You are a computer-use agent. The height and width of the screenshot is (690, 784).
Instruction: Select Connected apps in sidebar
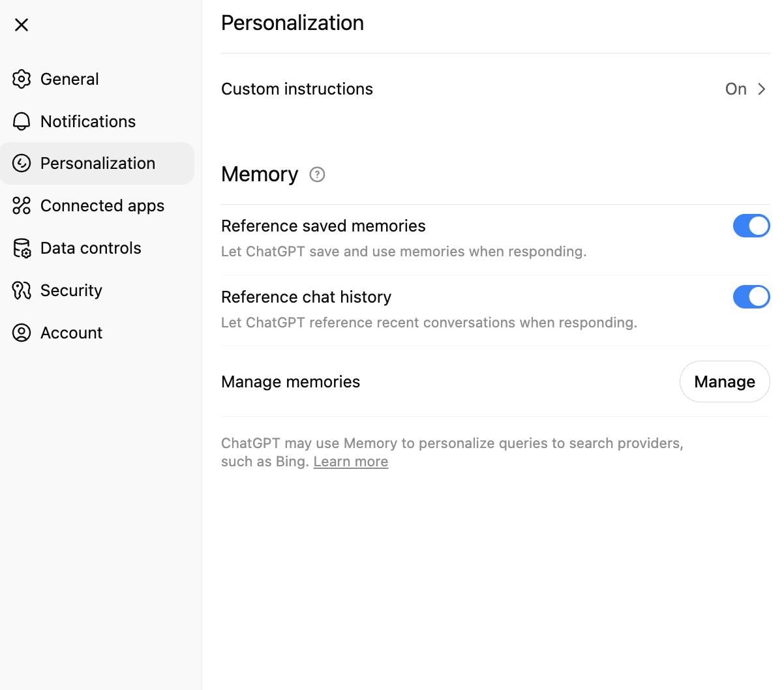pyautogui.click(x=102, y=205)
